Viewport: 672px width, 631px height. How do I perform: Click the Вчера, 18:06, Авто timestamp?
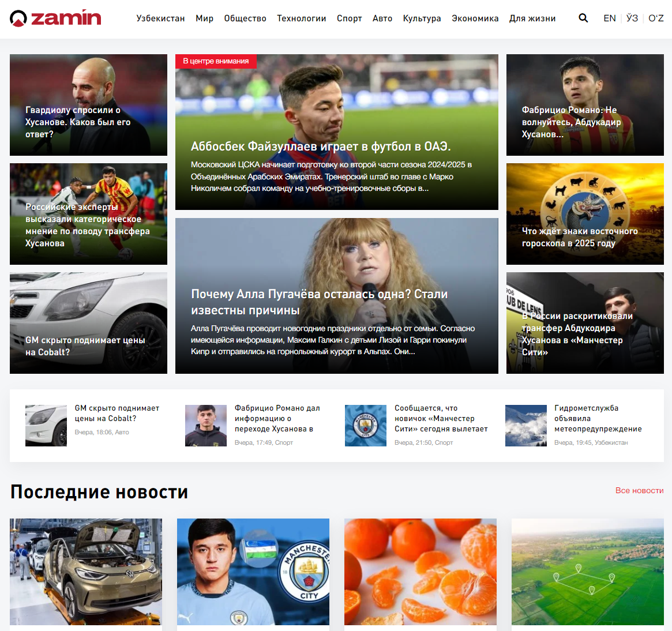tap(102, 432)
